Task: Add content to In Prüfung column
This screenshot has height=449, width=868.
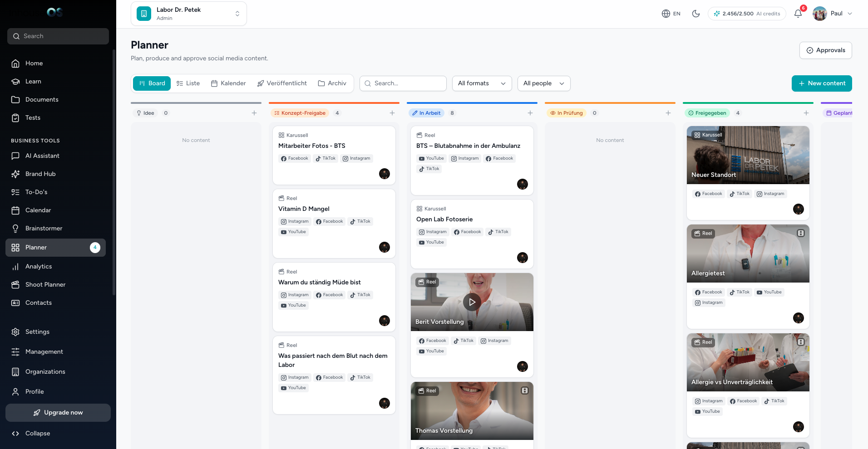Action: click(x=668, y=113)
